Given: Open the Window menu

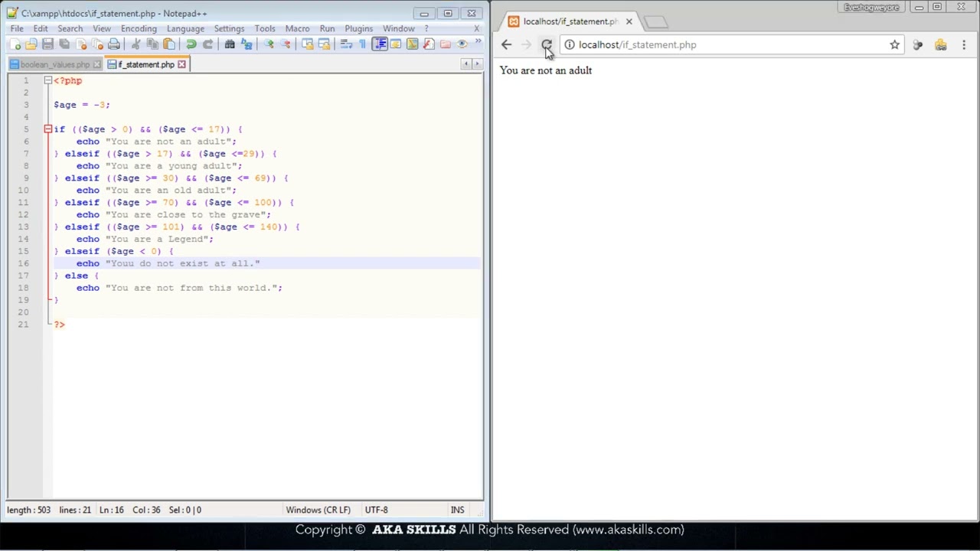Looking at the screenshot, I should click(x=398, y=28).
